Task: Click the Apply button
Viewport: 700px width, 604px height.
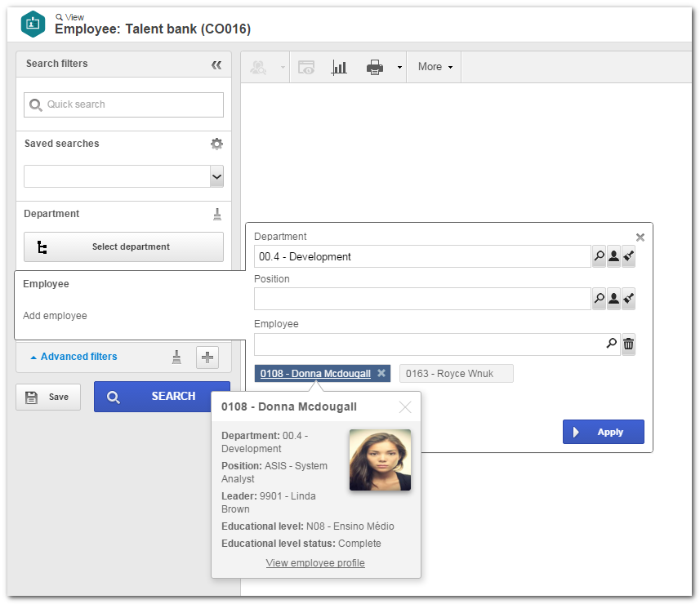Action: click(603, 432)
